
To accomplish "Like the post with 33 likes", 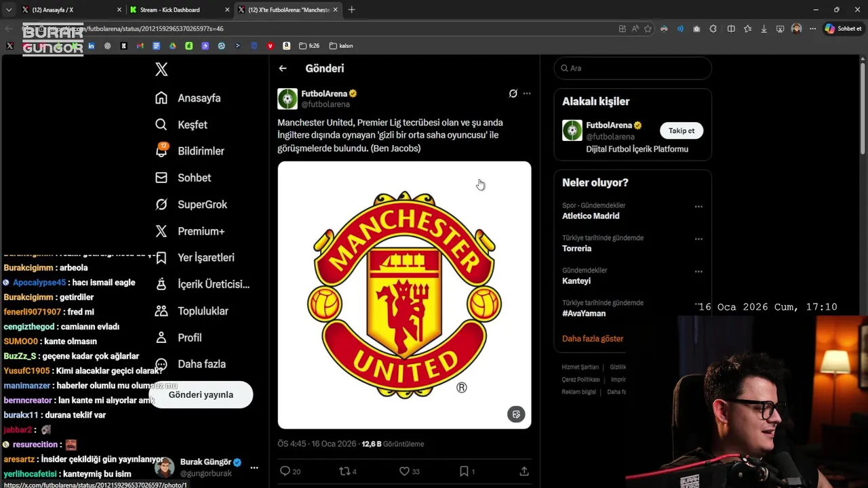I will pyautogui.click(x=409, y=471).
